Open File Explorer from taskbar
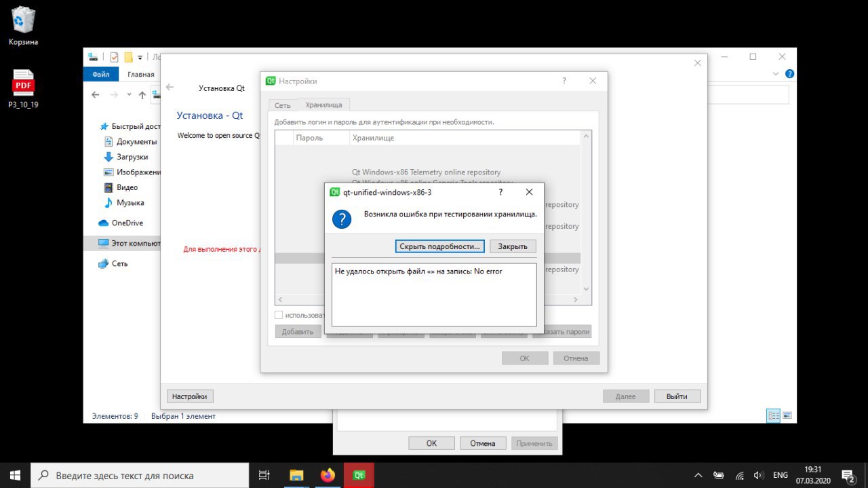Screen dimensions: 868x488 296,475
